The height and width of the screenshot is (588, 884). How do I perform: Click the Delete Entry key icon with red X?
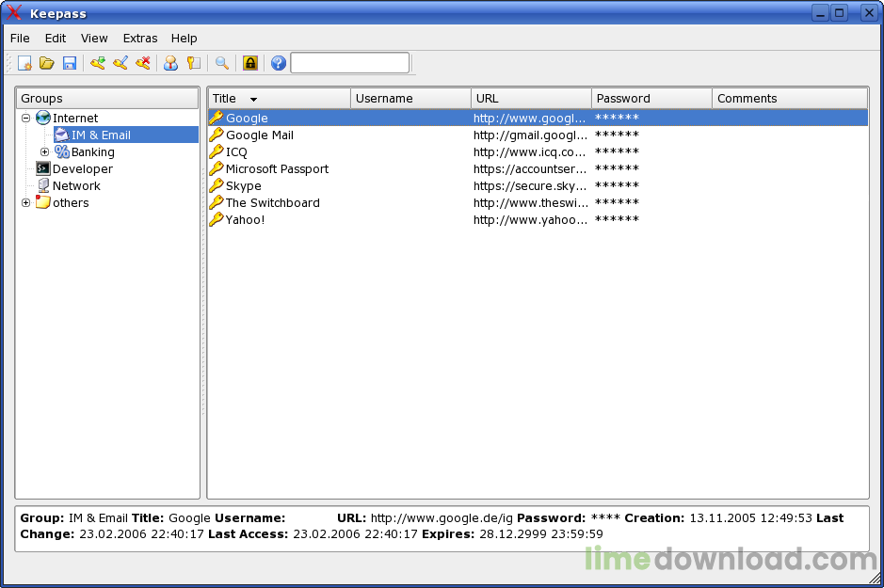coord(143,63)
